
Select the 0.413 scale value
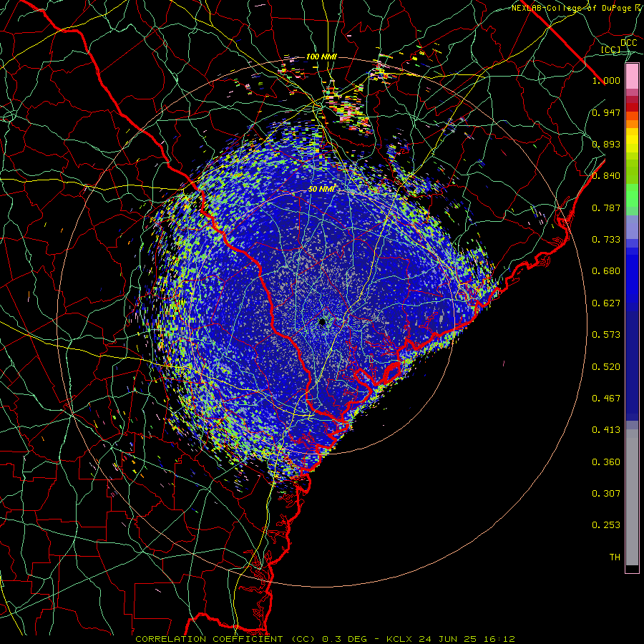pos(606,430)
